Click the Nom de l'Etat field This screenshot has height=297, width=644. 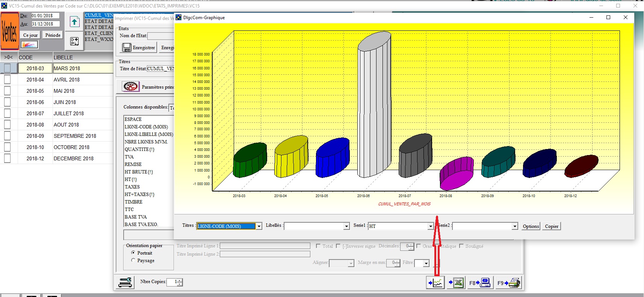pyautogui.click(x=161, y=36)
